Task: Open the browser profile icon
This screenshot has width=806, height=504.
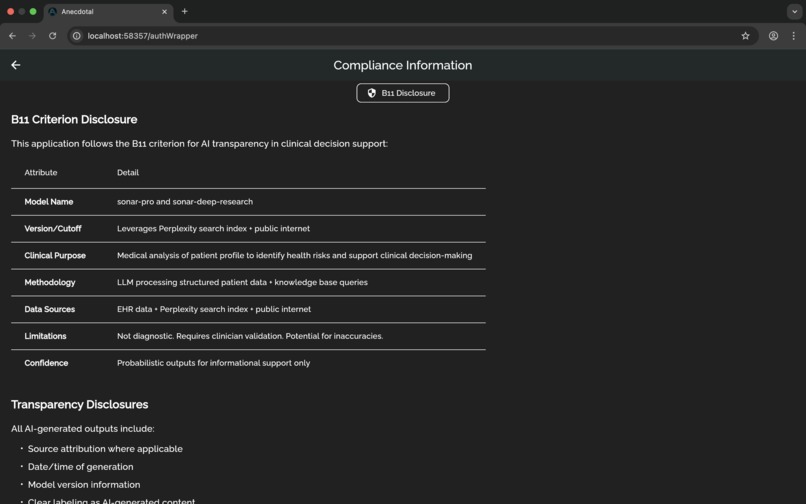Action: coord(773,36)
